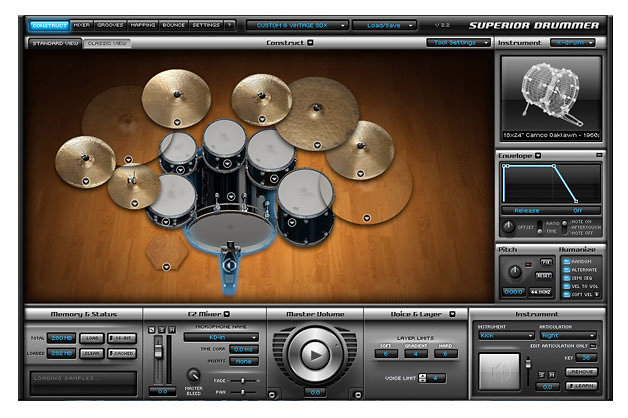This screenshot has width=628, height=418.
Task: Click the snare drum arrow marker
Action: click(x=166, y=221)
